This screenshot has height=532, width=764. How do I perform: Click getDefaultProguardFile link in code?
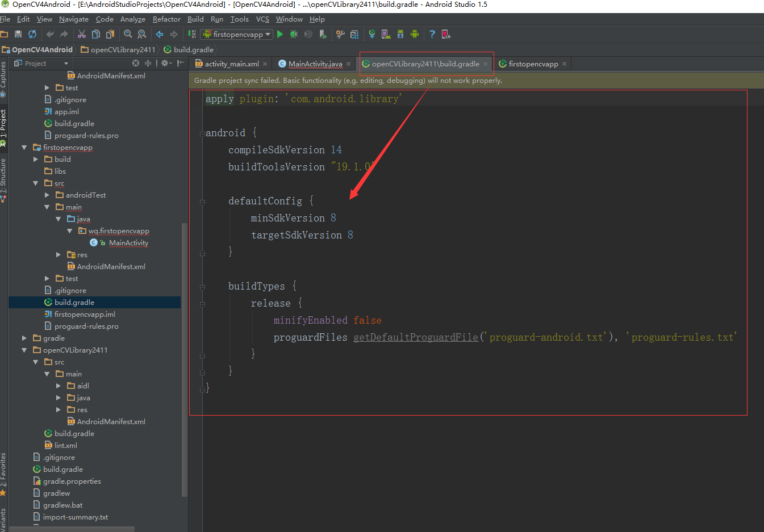tap(416, 337)
